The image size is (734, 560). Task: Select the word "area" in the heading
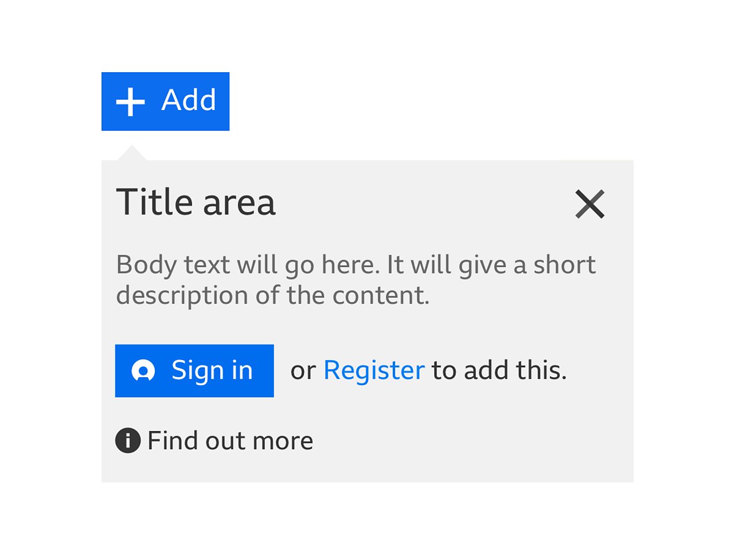239,203
